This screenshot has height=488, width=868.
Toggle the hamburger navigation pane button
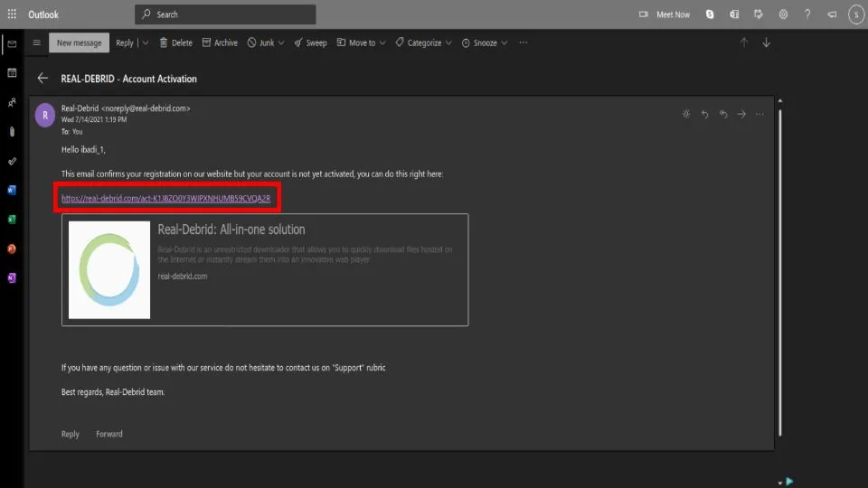pos(36,42)
